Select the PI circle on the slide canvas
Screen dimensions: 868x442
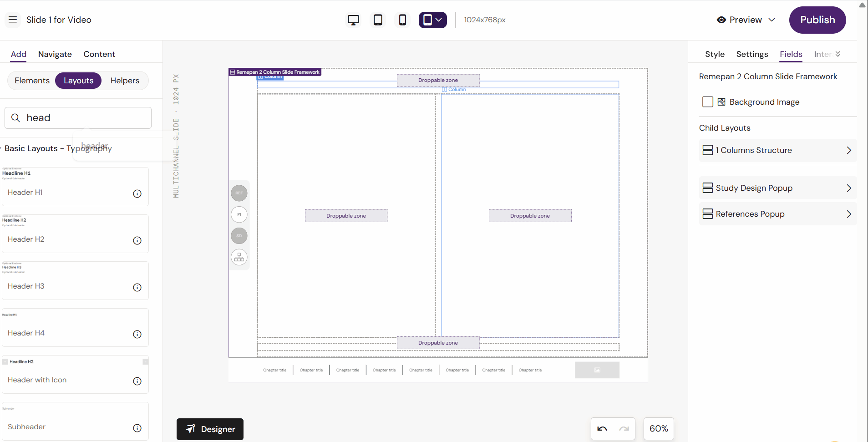coord(239,214)
